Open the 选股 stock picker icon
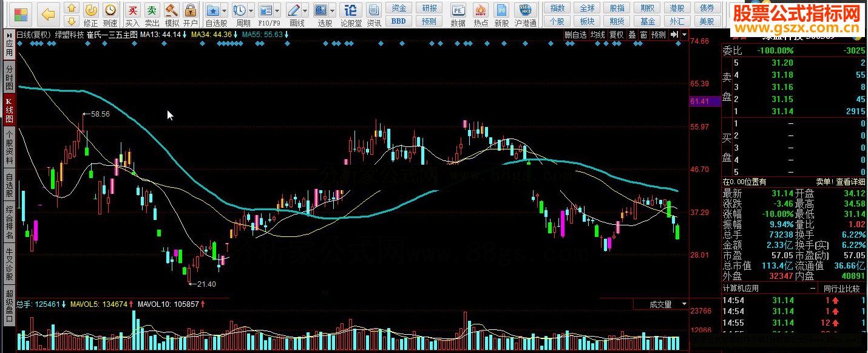This screenshot has height=353, width=868. [x=320, y=10]
